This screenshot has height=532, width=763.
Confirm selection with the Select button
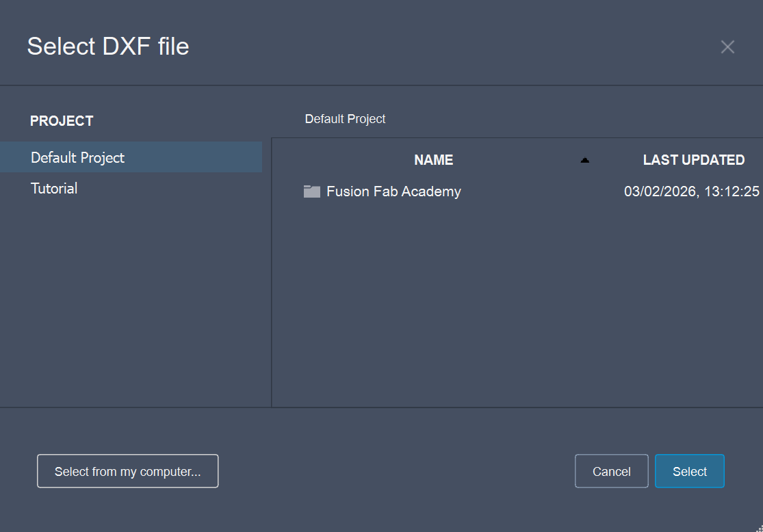[689, 470]
